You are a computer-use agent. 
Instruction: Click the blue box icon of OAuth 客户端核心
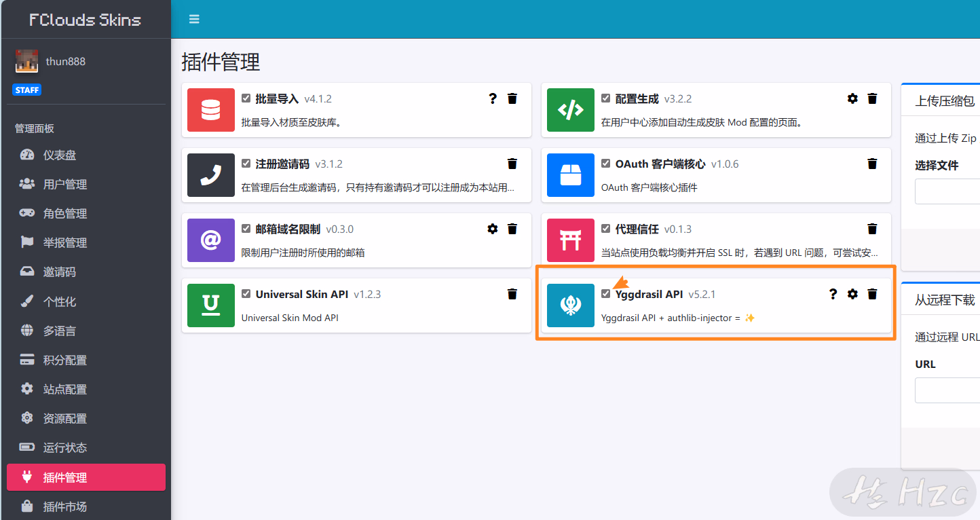coord(571,175)
